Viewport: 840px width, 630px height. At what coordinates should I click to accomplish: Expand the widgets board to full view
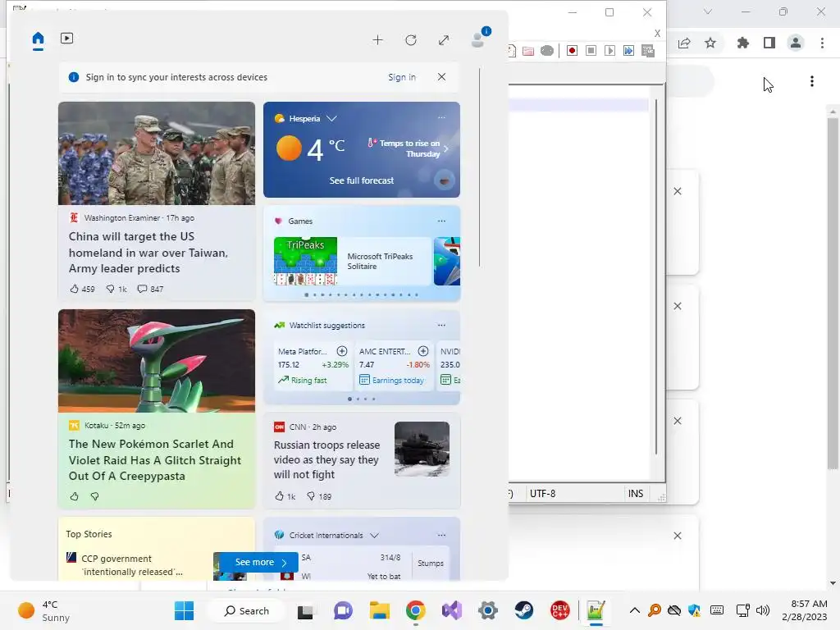tap(444, 40)
